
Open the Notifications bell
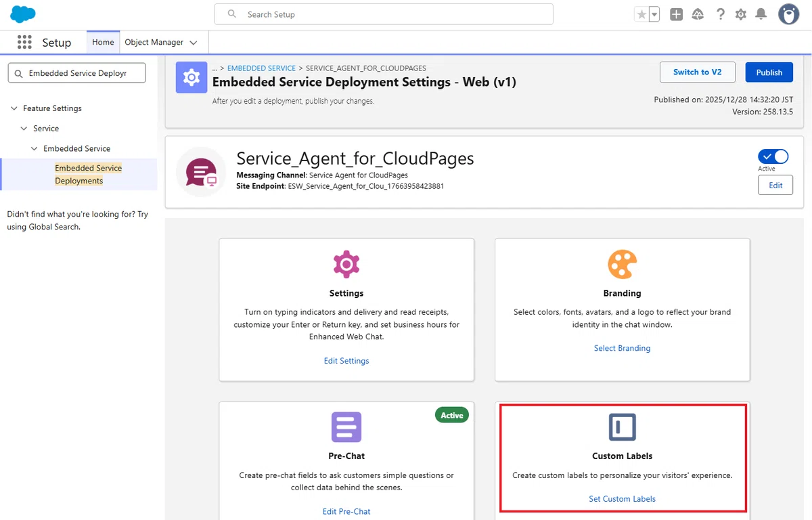point(761,14)
